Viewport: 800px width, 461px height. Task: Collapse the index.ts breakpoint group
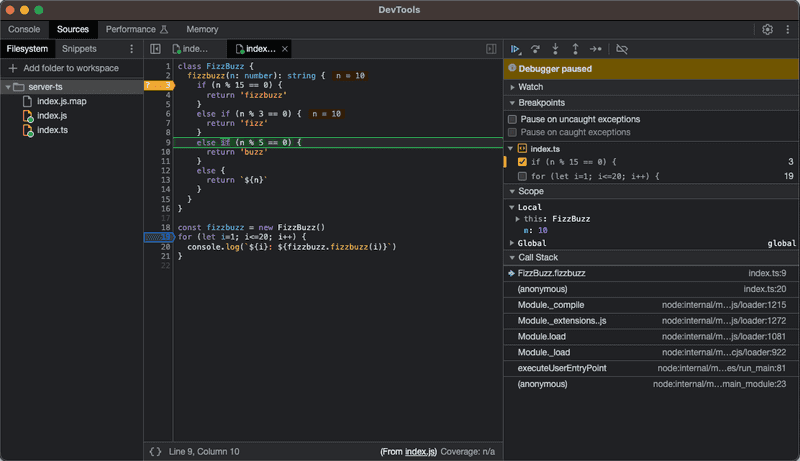pos(510,149)
